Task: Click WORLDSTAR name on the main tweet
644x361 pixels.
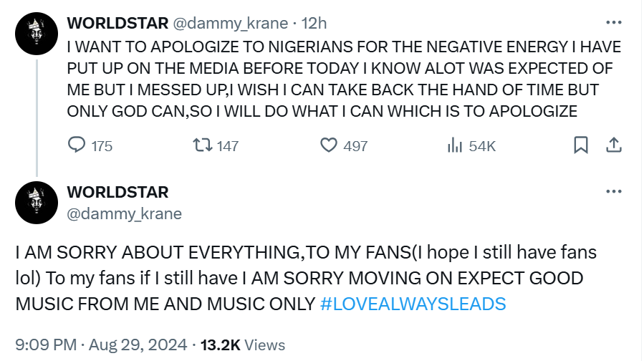Action: pyautogui.click(x=117, y=192)
